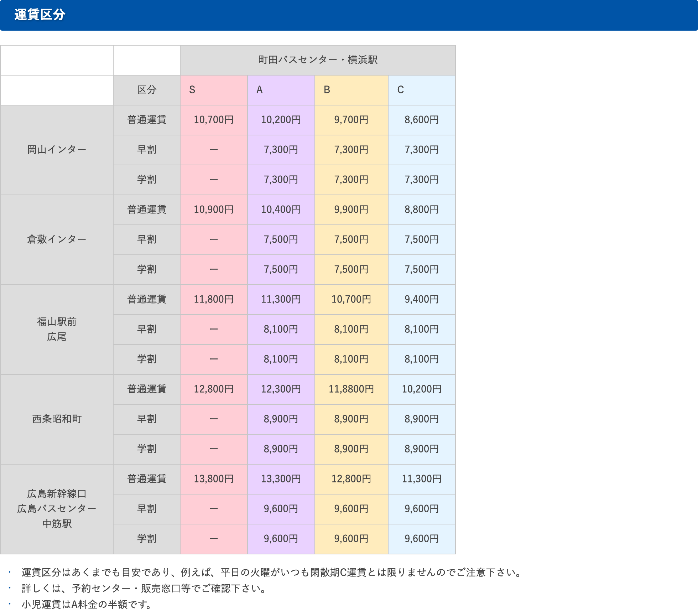
Task: Select 普通運賃 label in 広島 group
Action: [147, 479]
